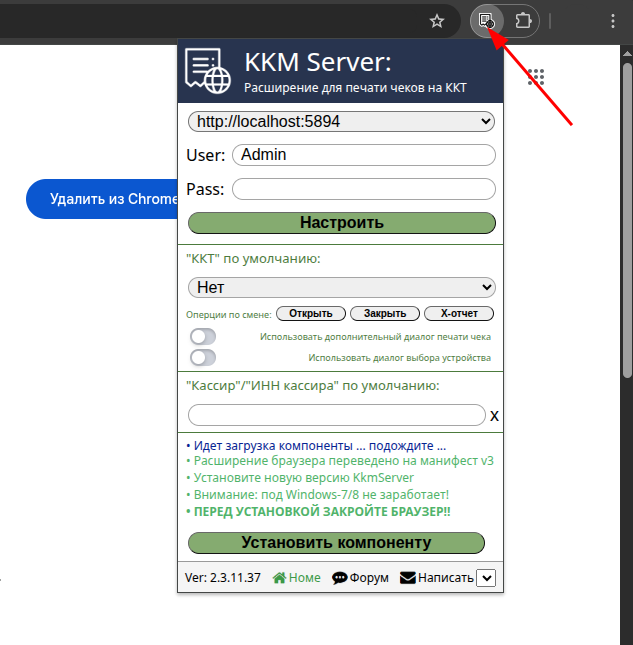This screenshot has height=645, width=633.
Task: Expand the footer dropdown next to Написать
Action: [486, 578]
